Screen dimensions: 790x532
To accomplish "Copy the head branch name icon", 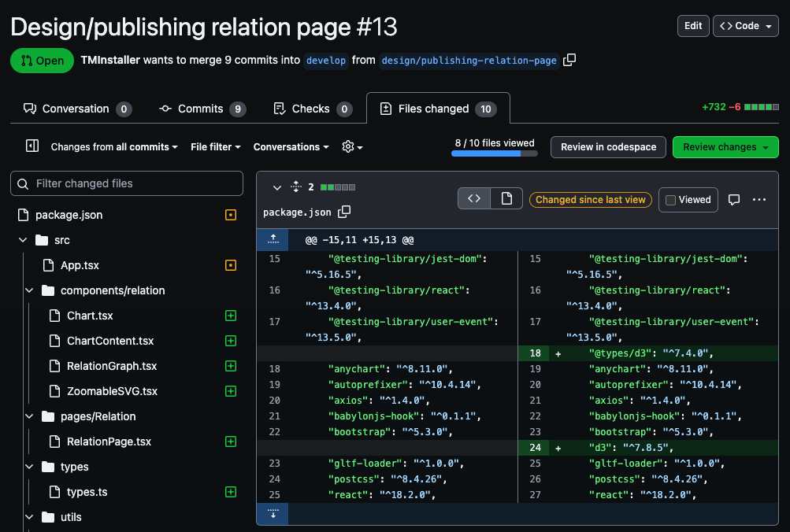I will tap(569, 60).
